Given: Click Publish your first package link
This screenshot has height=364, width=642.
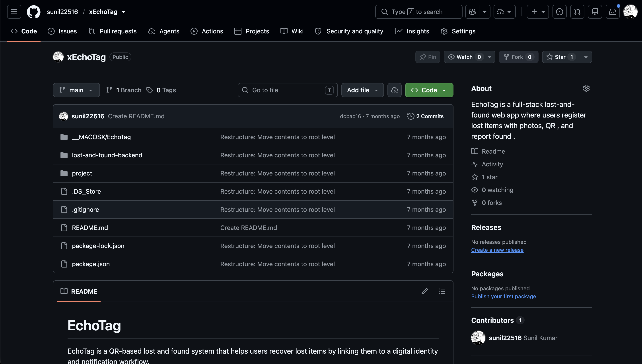Looking at the screenshot, I should (x=504, y=297).
